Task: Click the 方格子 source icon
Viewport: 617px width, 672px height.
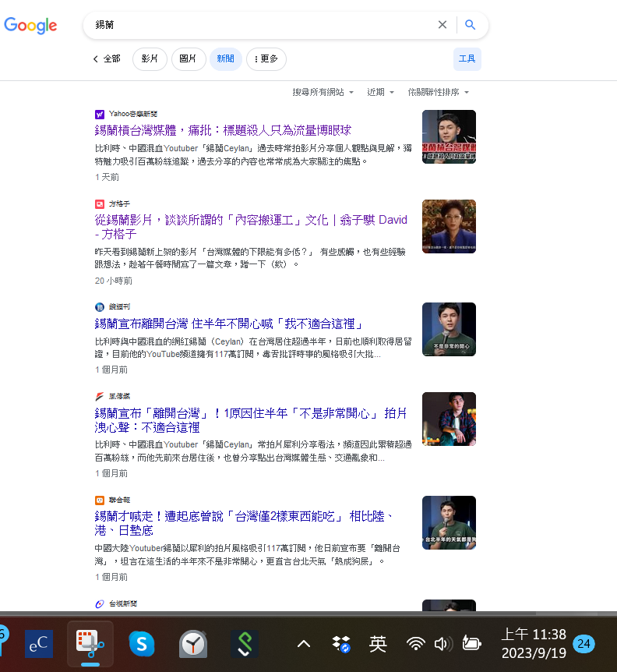Action: 100,204
